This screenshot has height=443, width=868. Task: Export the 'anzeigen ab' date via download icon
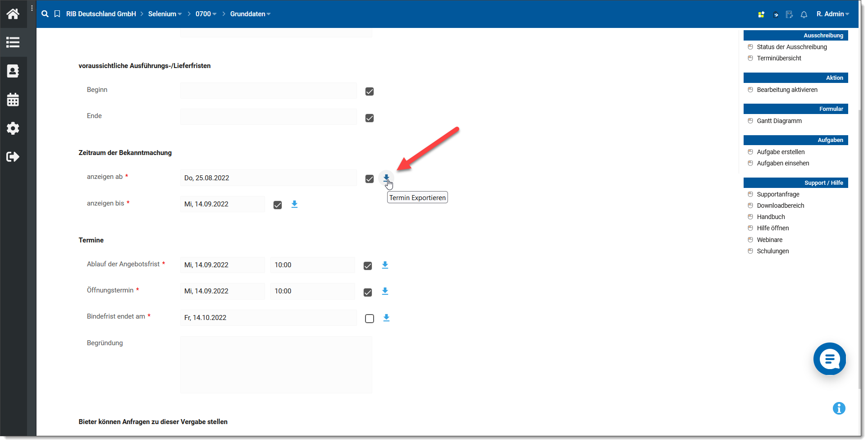pos(386,178)
